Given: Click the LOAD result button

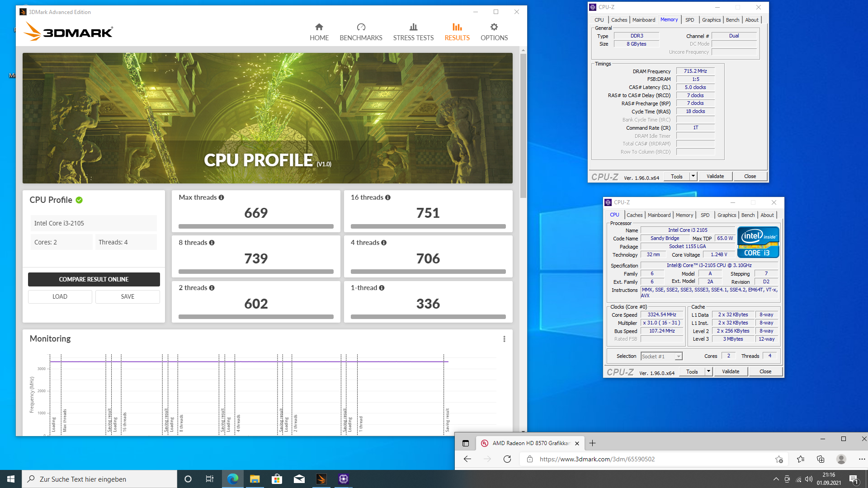Looking at the screenshot, I should [60, 296].
